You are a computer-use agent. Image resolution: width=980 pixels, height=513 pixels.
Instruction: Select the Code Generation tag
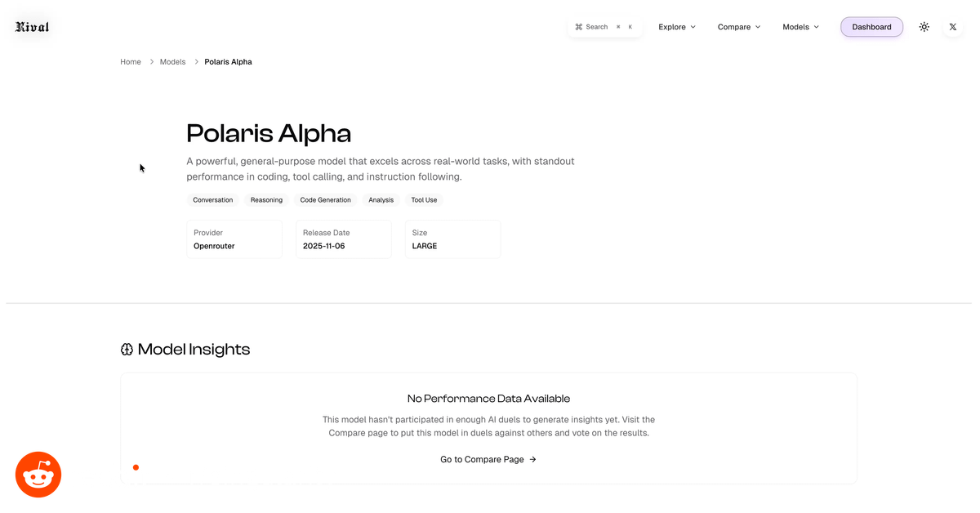pos(325,200)
